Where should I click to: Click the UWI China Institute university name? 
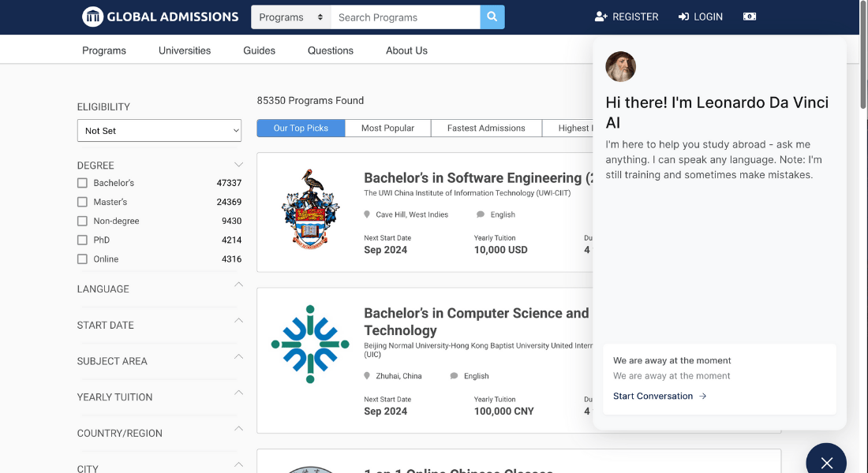coord(467,193)
